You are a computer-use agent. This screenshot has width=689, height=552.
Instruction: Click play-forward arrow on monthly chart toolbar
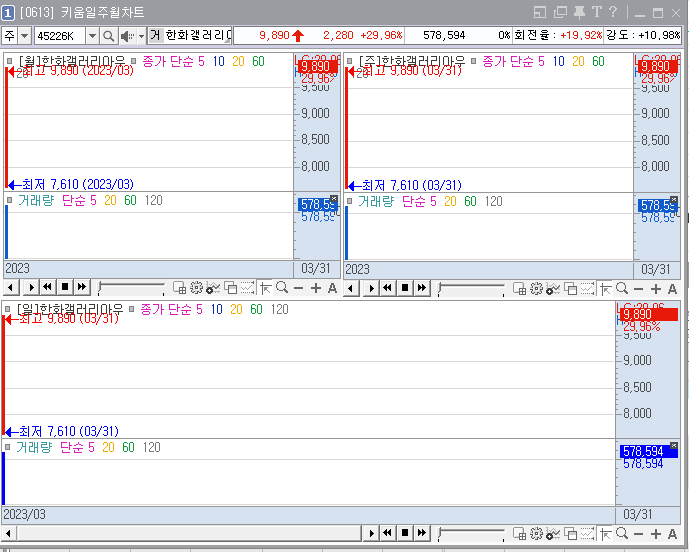pos(32,288)
